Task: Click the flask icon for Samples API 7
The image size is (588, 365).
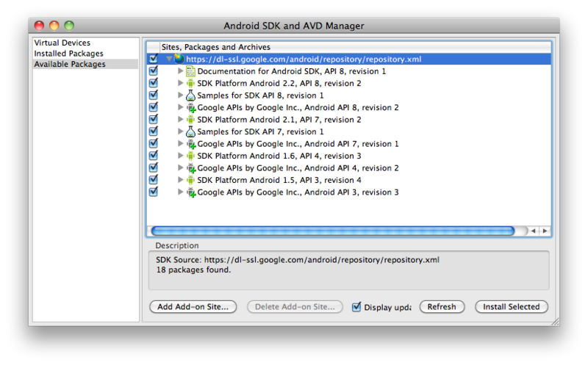Action: pos(190,131)
